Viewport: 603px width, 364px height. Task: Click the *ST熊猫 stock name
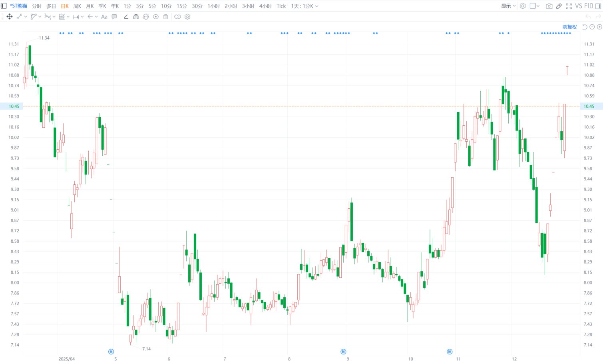click(19, 6)
